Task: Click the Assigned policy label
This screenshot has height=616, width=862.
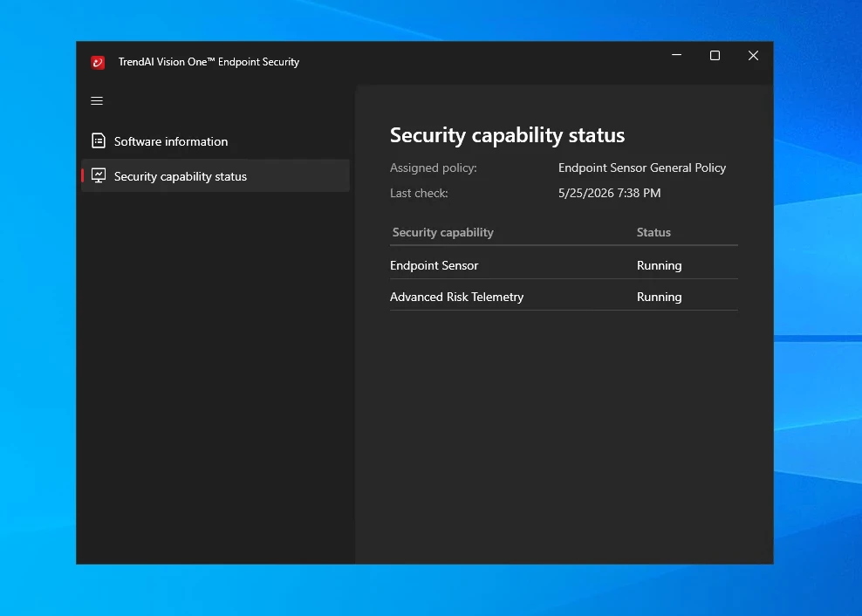Action: click(x=434, y=168)
